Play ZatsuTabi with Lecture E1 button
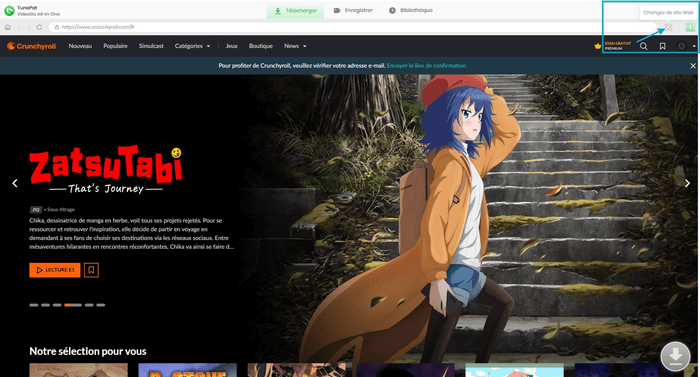Screen dimensions: 700x377 click(55, 270)
